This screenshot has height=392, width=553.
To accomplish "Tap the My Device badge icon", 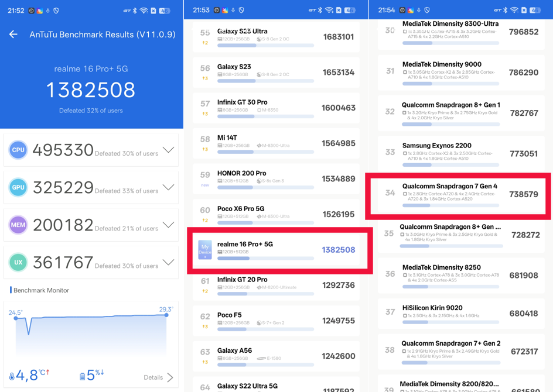I will click(205, 250).
